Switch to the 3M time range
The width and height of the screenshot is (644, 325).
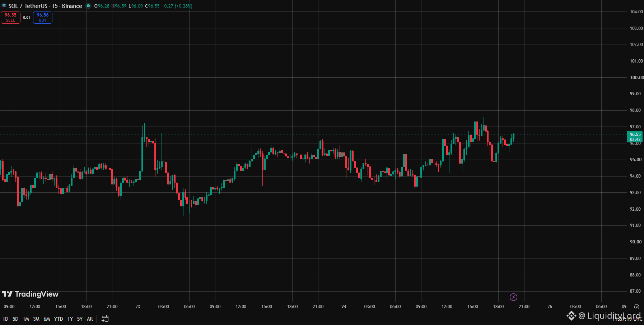click(36, 319)
